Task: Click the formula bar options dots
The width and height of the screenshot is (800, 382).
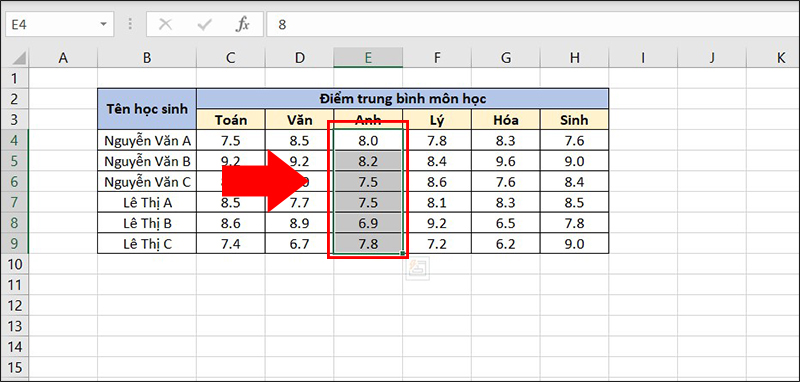Action: pos(130,24)
